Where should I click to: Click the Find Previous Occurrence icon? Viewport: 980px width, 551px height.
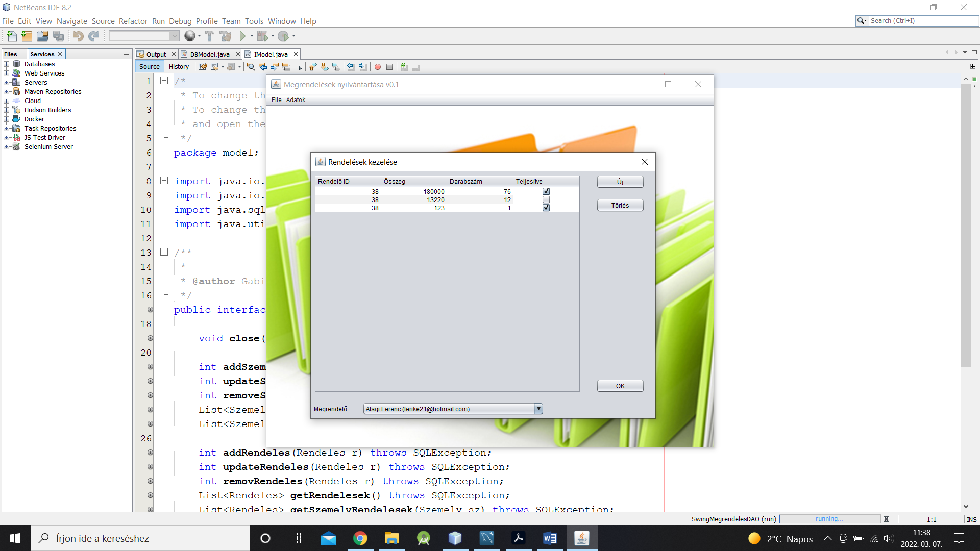point(262,67)
